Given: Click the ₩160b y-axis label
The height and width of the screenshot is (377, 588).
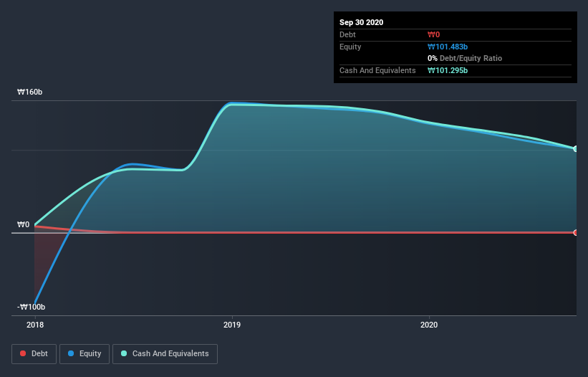Looking at the screenshot, I should pyautogui.click(x=29, y=92).
